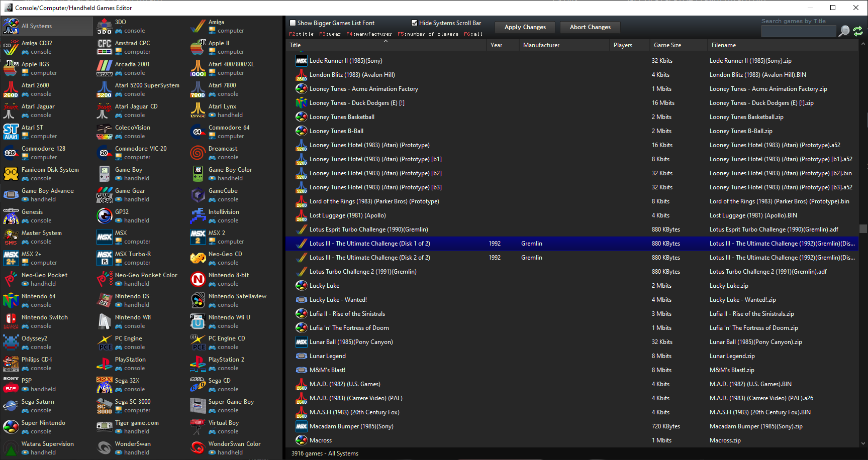Choose the Super Nintendo system icon
Viewport: 868px width, 460px height.
tap(11, 427)
